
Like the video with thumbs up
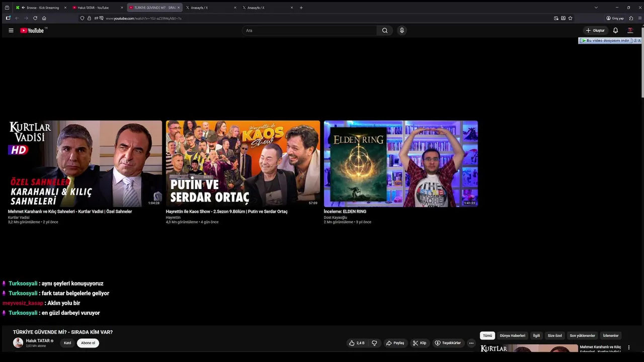pyautogui.click(x=357, y=343)
